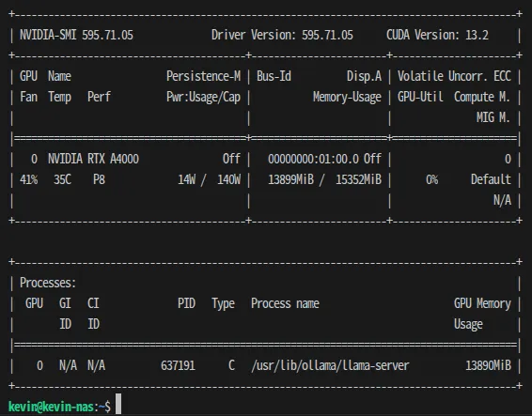
Task: Click the NVIDIA-SMI 595.71.05 version text
Action: coord(76,35)
